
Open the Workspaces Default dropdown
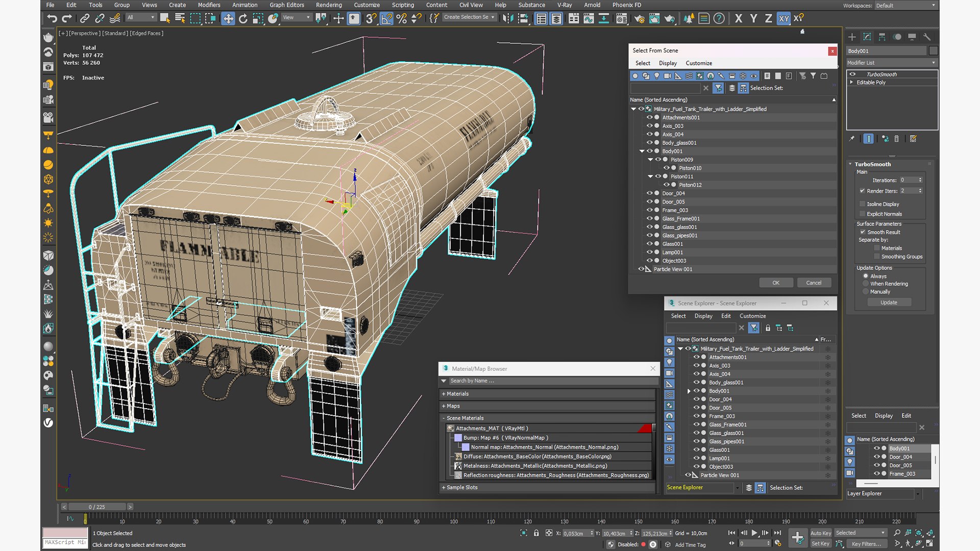(x=905, y=6)
